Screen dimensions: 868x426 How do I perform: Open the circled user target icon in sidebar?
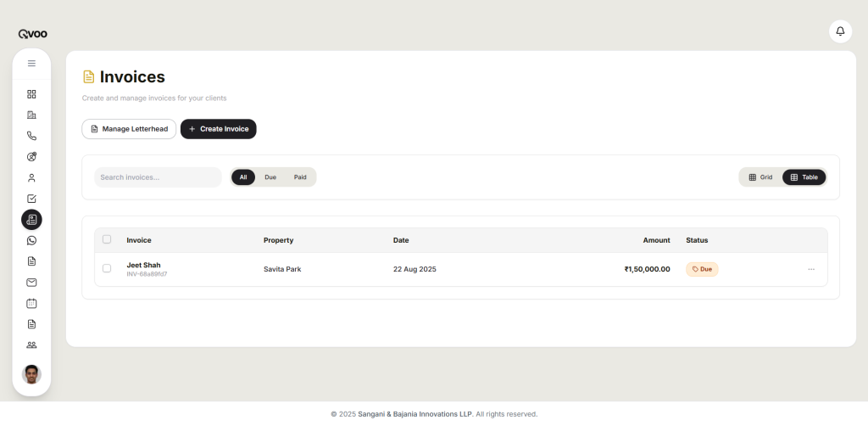[x=31, y=157]
